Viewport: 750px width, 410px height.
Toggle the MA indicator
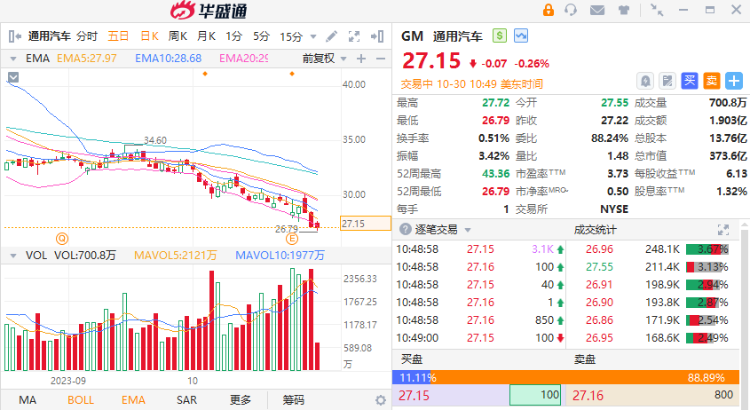coord(27,400)
